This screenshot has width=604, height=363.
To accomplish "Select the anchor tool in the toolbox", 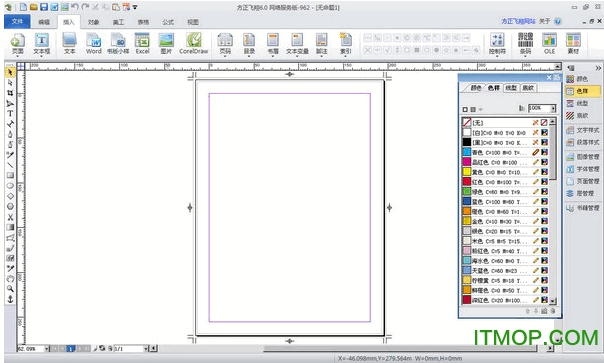I will pyautogui.click(x=10, y=299).
